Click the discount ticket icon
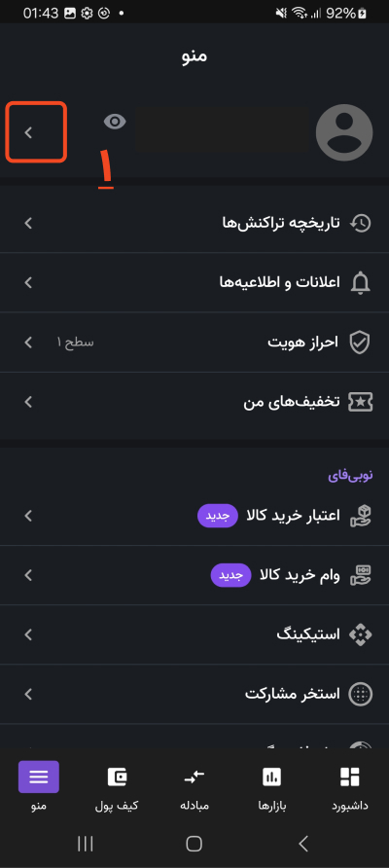Screen dimensions: 389x868 point(360,402)
